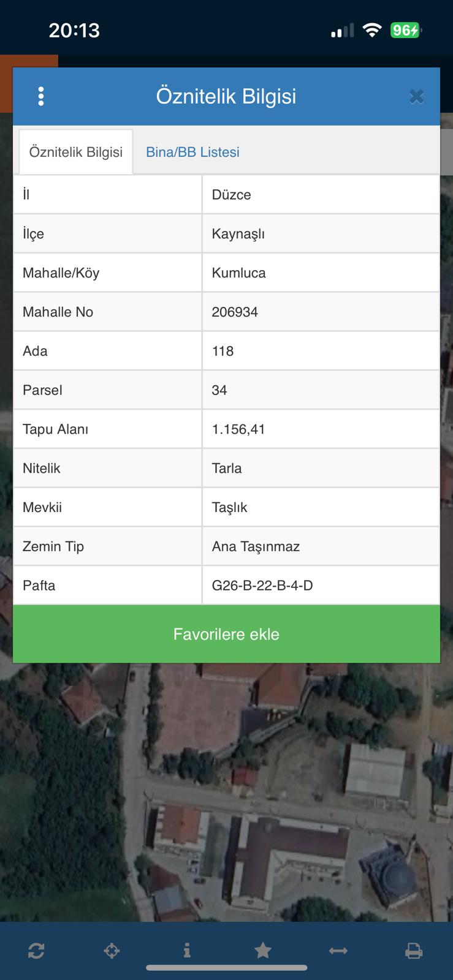The width and height of the screenshot is (453, 980).
Task: Open the three-dot options menu
Action: point(41,96)
